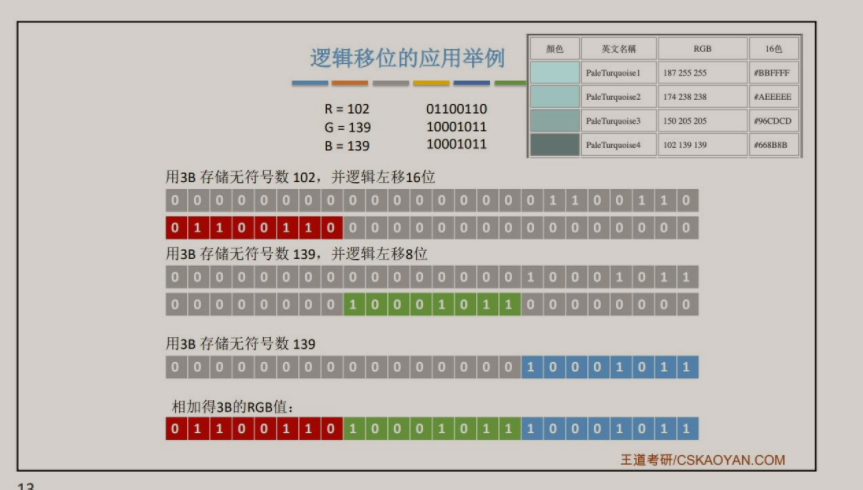
Task: Click red byte in final RGB sum row
Action: (254, 428)
